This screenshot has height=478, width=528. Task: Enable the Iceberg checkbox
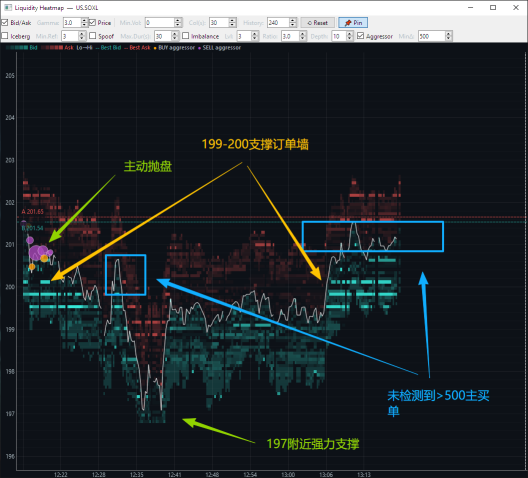click(5, 36)
